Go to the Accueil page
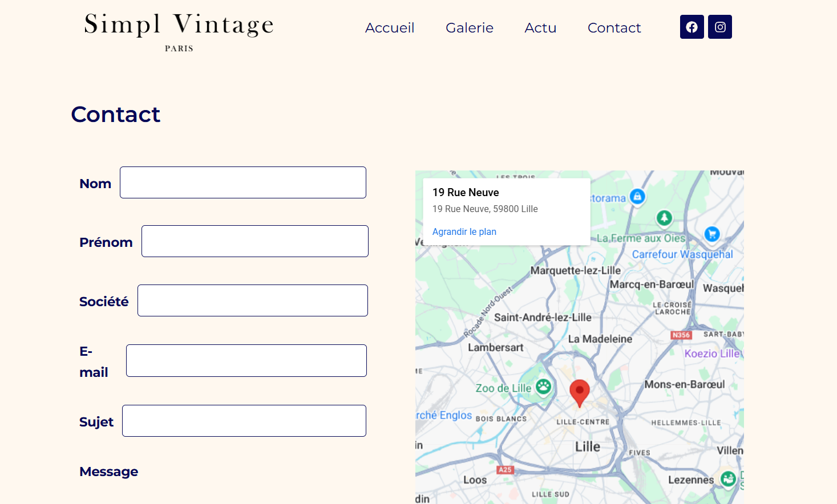 390,28
